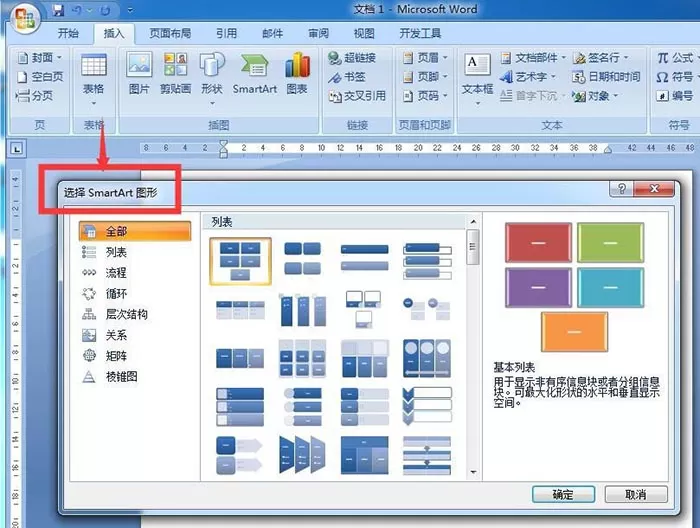Click the Redo icon in quick access toolbar

(x=105, y=10)
